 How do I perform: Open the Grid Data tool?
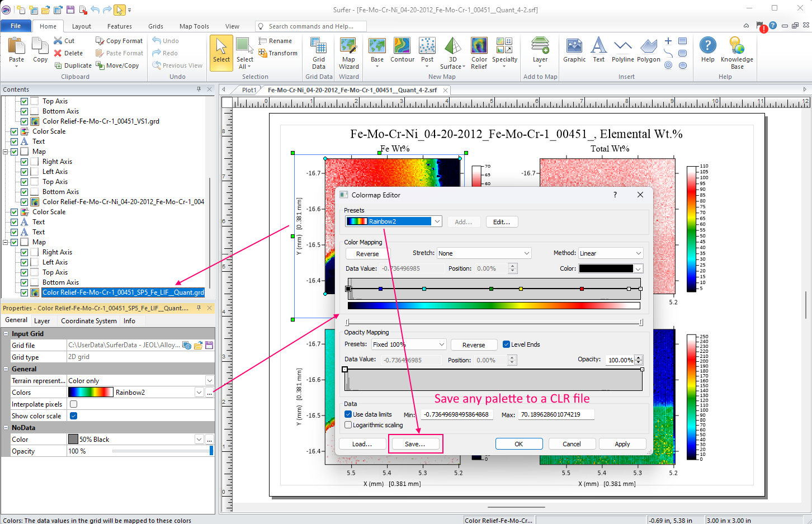click(x=319, y=53)
